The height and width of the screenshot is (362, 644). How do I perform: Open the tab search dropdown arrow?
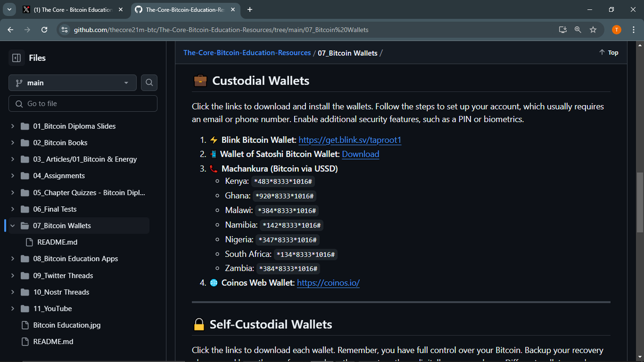tap(9, 10)
